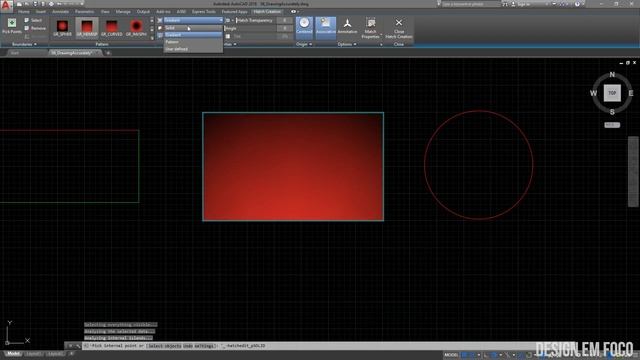
Task: Click the N compass direction on ViewCube
Action: (612, 74)
